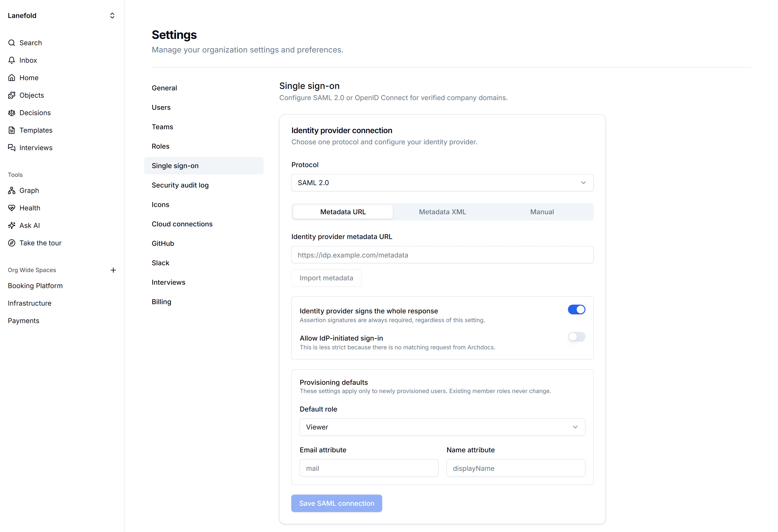Click the Graph network icon
Viewport: 778px width, 532px height.
[x=12, y=190]
